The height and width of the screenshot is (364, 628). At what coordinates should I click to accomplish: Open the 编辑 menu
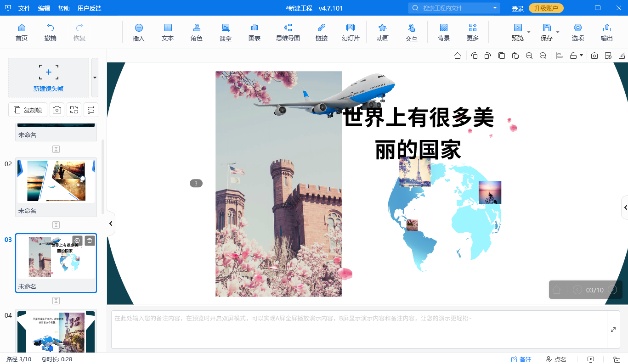44,8
